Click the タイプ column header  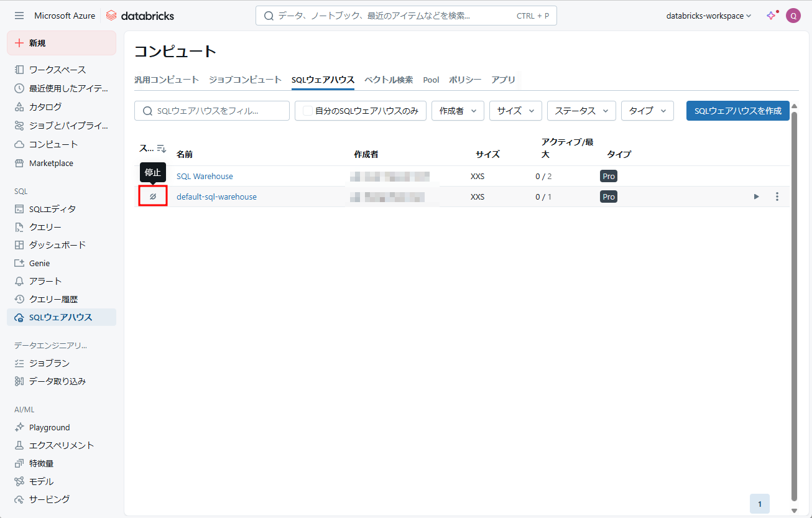pyautogui.click(x=619, y=154)
